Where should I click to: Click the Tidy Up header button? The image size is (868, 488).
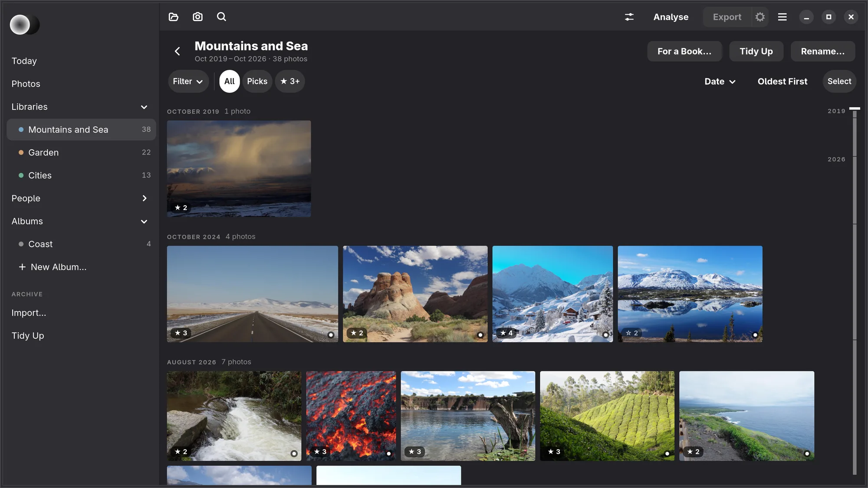[x=756, y=51]
